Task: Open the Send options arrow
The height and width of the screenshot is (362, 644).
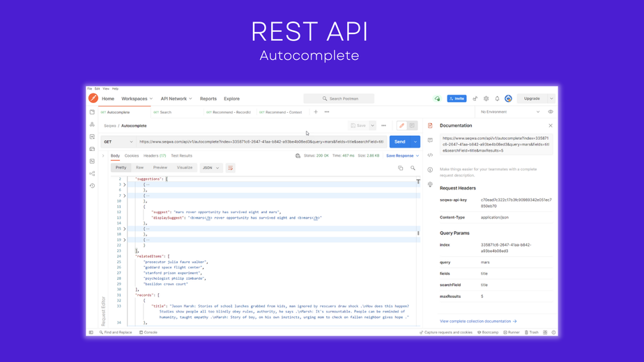Action: [415, 141]
